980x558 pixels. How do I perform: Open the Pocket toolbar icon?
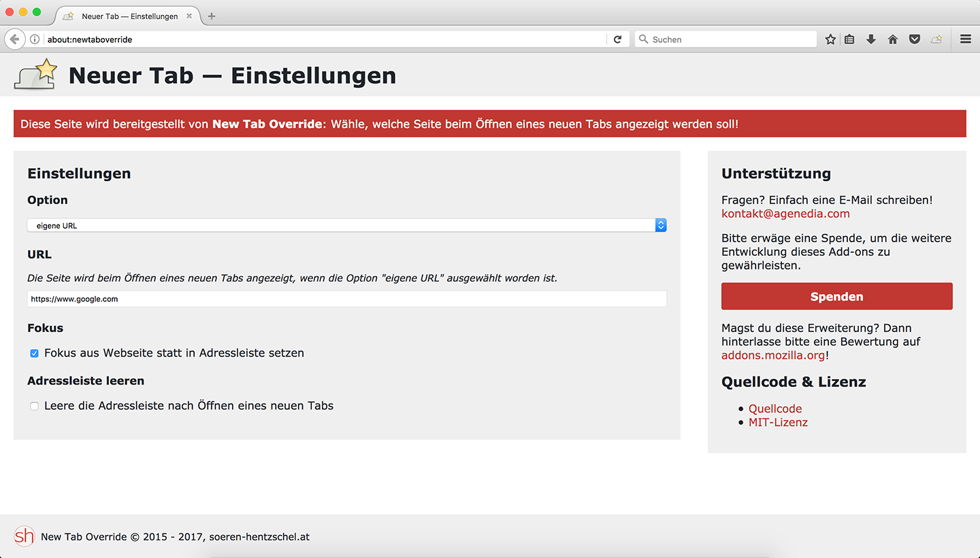pyautogui.click(x=915, y=39)
